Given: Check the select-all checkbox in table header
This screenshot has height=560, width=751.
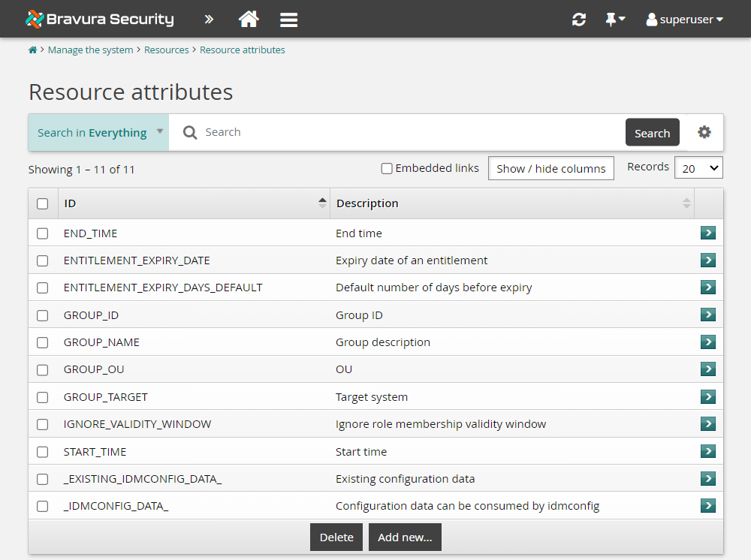Looking at the screenshot, I should coord(42,203).
